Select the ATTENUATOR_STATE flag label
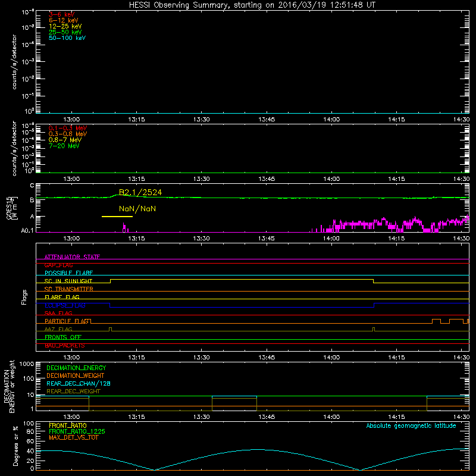This screenshot has height=476, width=476. (72, 257)
